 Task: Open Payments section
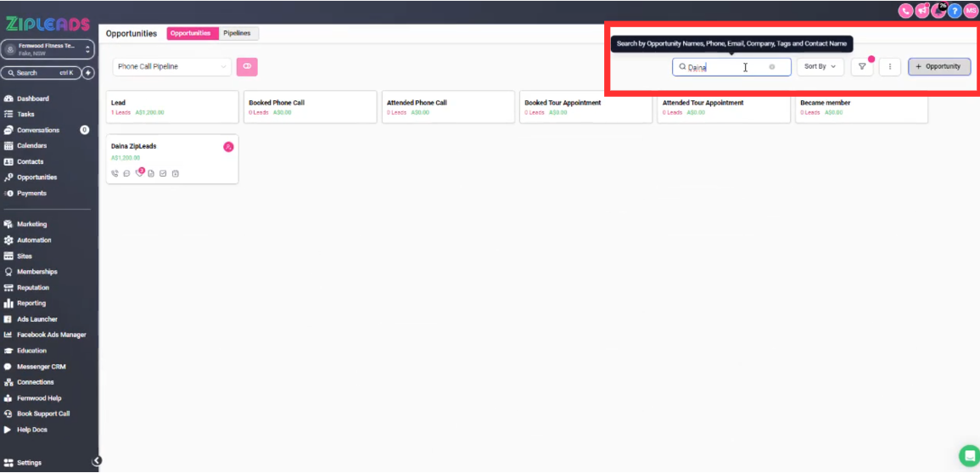coord(31,194)
